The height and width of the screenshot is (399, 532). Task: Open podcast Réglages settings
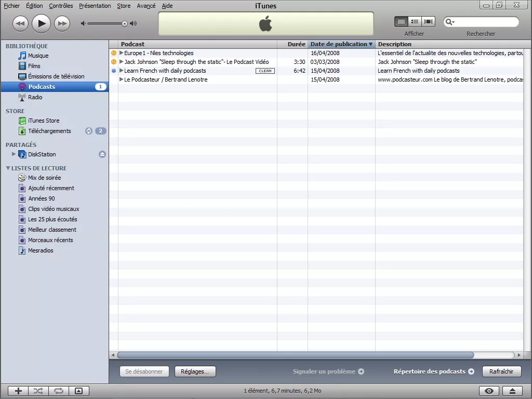pyautogui.click(x=195, y=371)
